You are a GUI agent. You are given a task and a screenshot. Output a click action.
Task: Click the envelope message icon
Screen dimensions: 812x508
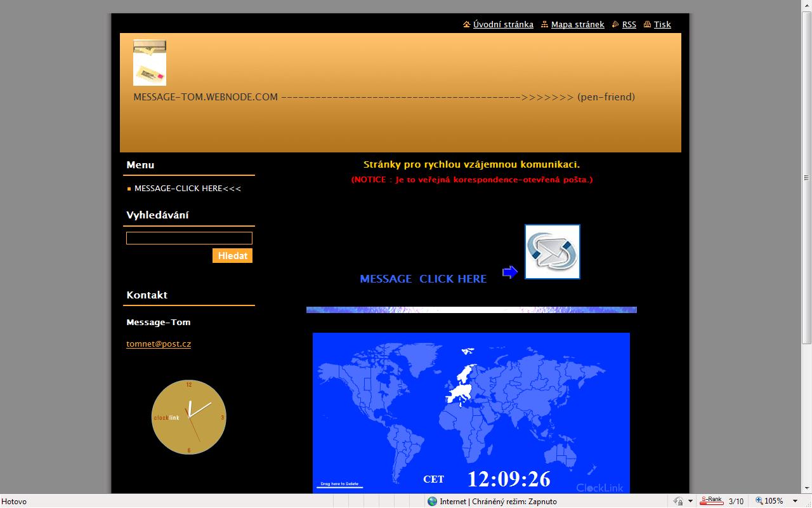tap(552, 251)
